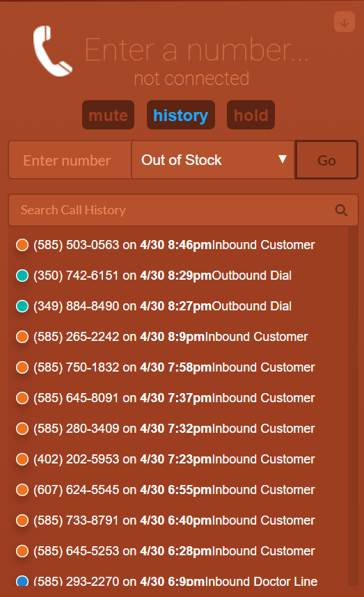Click the magnifier icon in Search Call History
This screenshot has height=597, width=364.
click(341, 210)
